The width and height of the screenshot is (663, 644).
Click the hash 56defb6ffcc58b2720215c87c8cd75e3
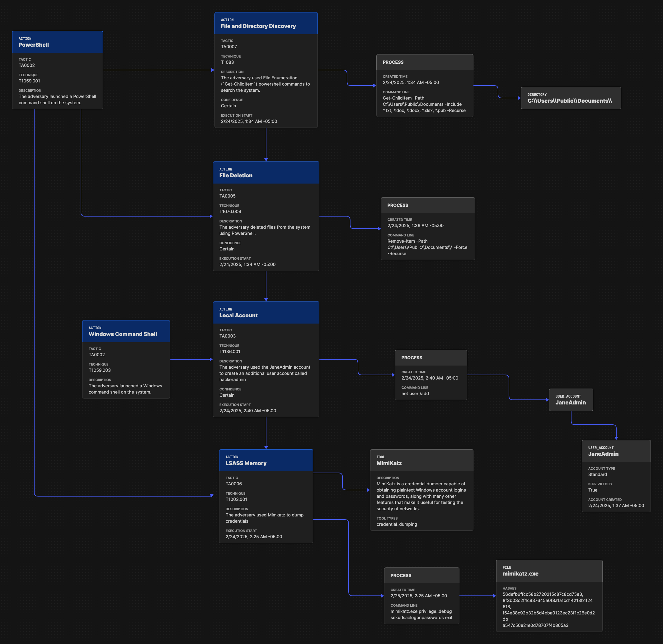pyautogui.click(x=543, y=594)
